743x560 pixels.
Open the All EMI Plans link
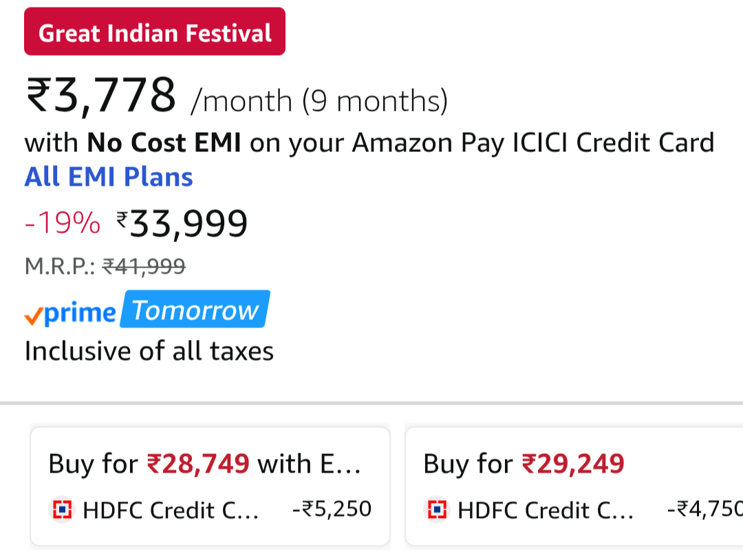click(x=109, y=177)
